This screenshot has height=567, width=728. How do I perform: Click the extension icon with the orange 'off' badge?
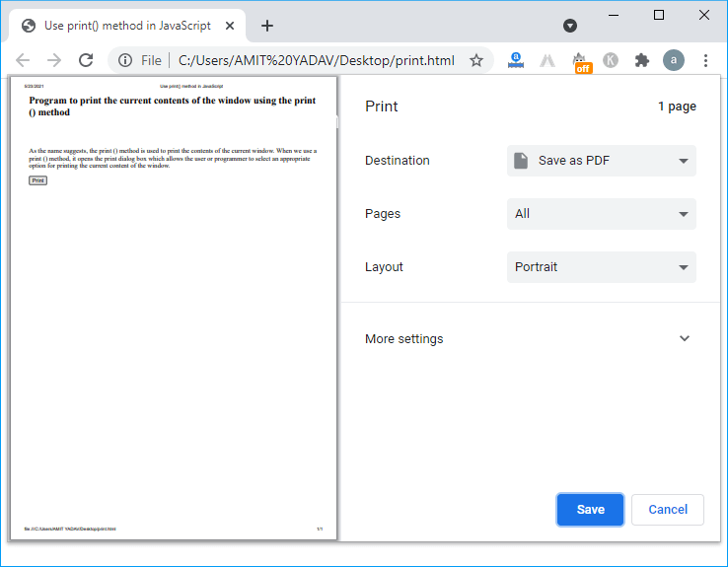[580, 61]
